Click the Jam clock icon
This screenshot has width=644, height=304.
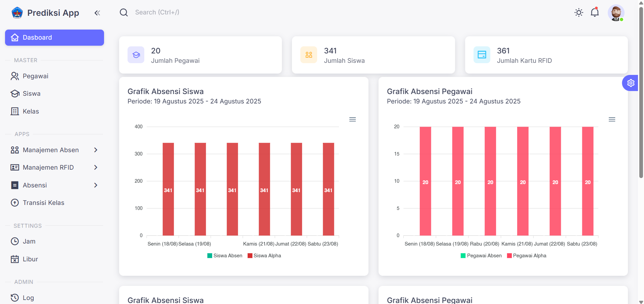coord(15,242)
